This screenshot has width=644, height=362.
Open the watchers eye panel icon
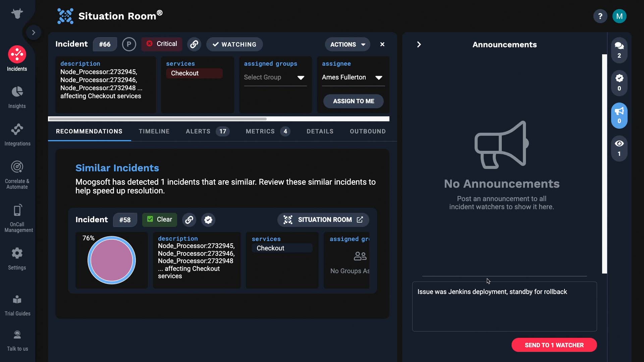[619, 148]
